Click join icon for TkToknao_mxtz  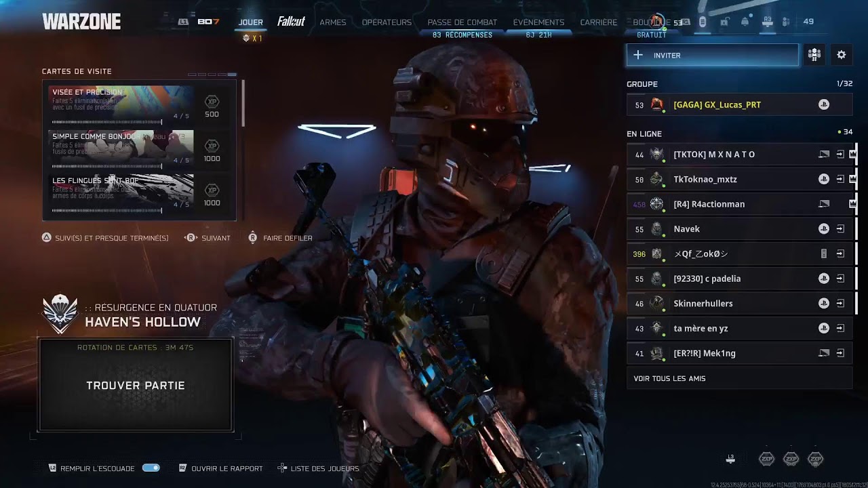coord(840,179)
